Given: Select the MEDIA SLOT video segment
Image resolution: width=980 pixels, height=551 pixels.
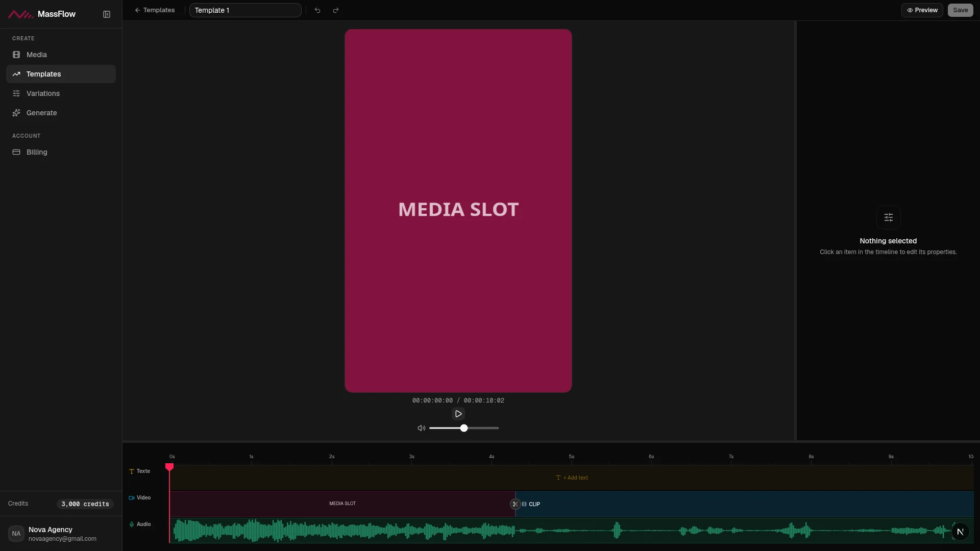Looking at the screenshot, I should point(342,504).
